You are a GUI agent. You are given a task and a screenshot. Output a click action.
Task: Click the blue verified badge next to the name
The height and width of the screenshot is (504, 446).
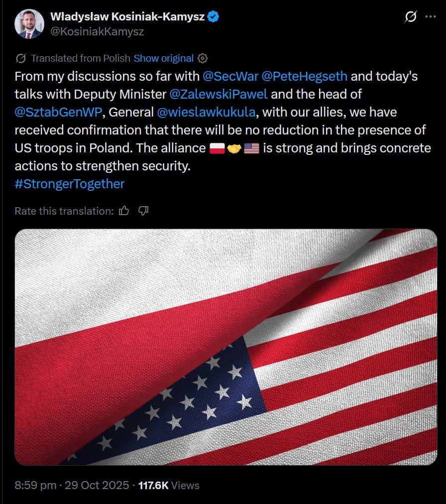coord(213,16)
